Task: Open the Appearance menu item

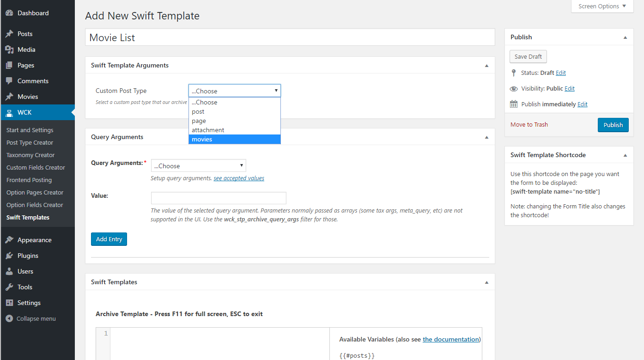Action: [37, 240]
